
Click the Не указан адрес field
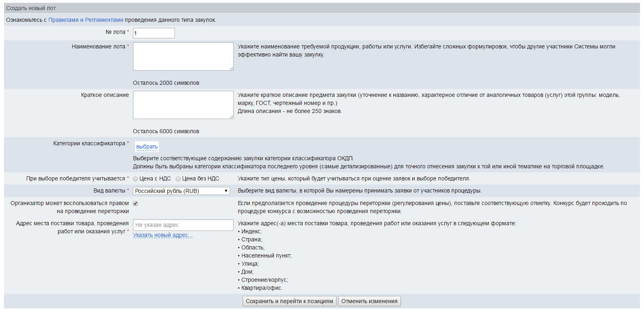tap(183, 225)
